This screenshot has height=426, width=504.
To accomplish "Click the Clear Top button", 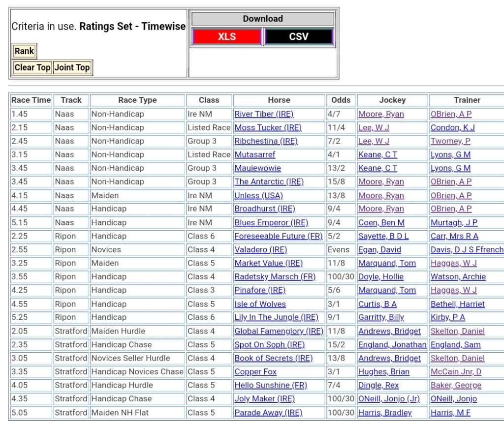I will click(32, 67).
